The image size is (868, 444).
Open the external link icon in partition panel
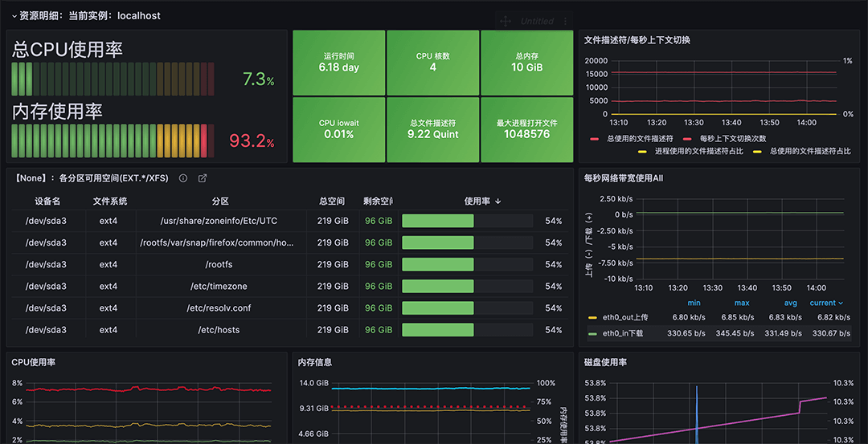203,178
